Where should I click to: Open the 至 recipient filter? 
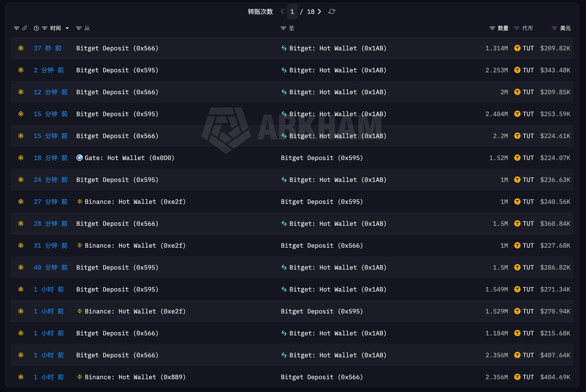288,28
